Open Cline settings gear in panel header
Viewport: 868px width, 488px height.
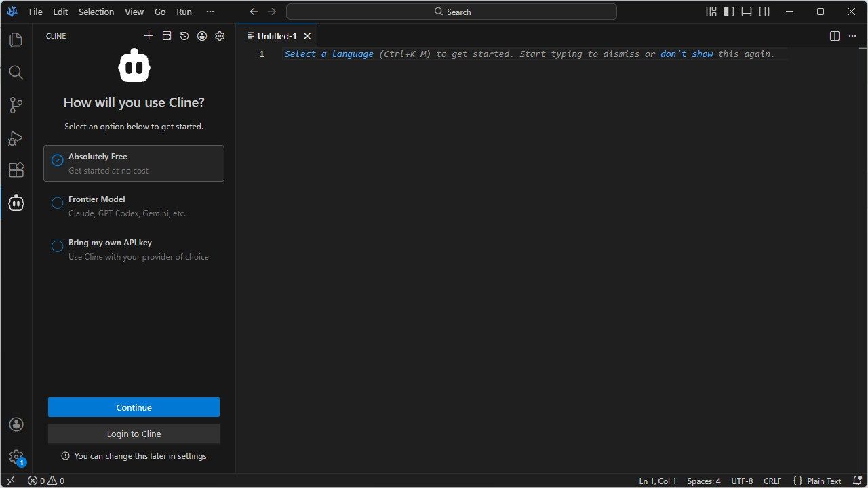tap(220, 36)
